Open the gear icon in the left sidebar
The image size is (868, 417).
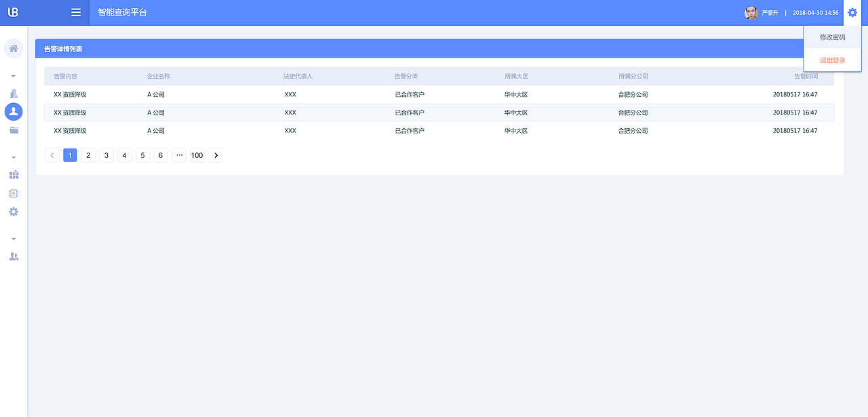[x=14, y=212]
